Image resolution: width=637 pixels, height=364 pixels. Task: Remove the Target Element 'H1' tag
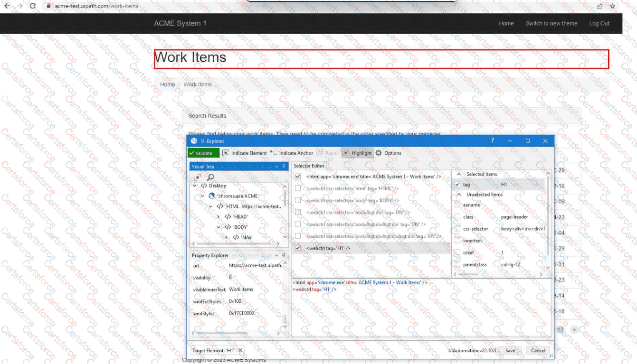pyautogui.click(x=240, y=351)
